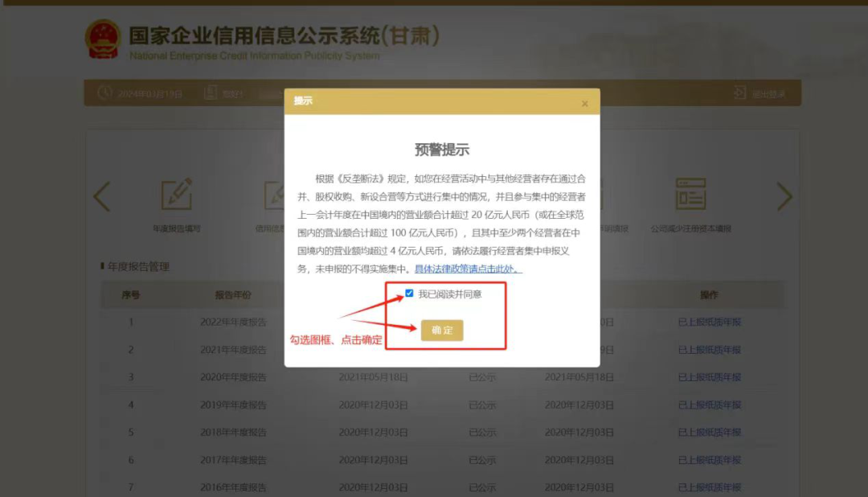Click the clock icon beside the date
Viewport: 868px width, 497px height.
coord(104,93)
